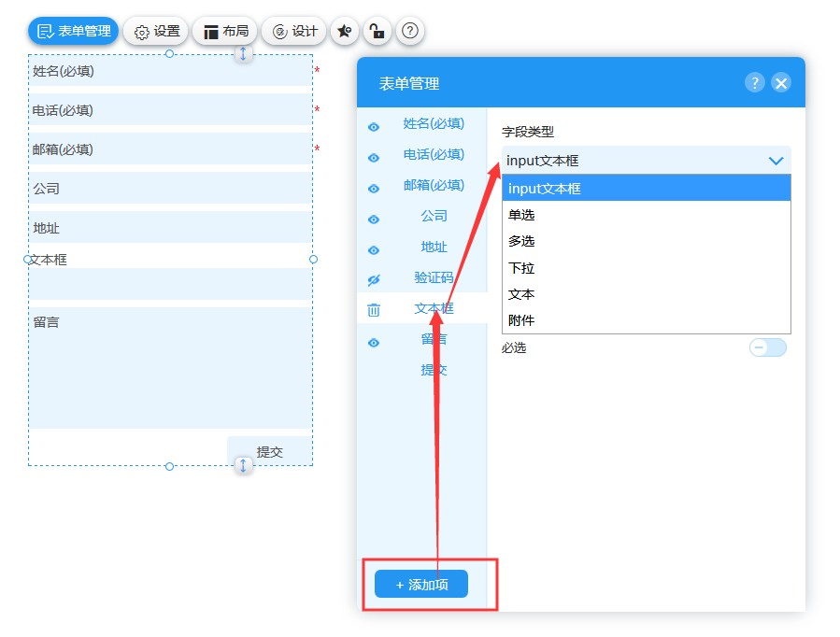Click resize handle at form bottom edge
The height and width of the screenshot is (637, 840).
243,465
